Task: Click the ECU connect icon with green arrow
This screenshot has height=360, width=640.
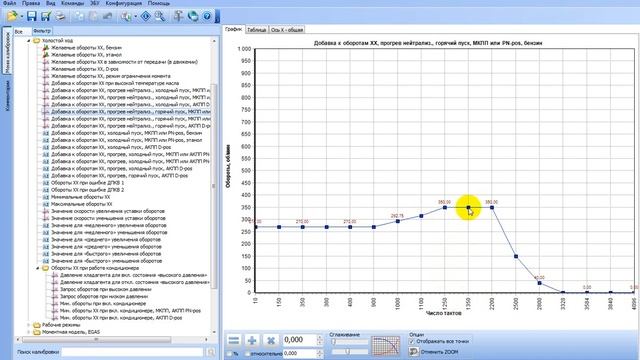Action: point(126,16)
